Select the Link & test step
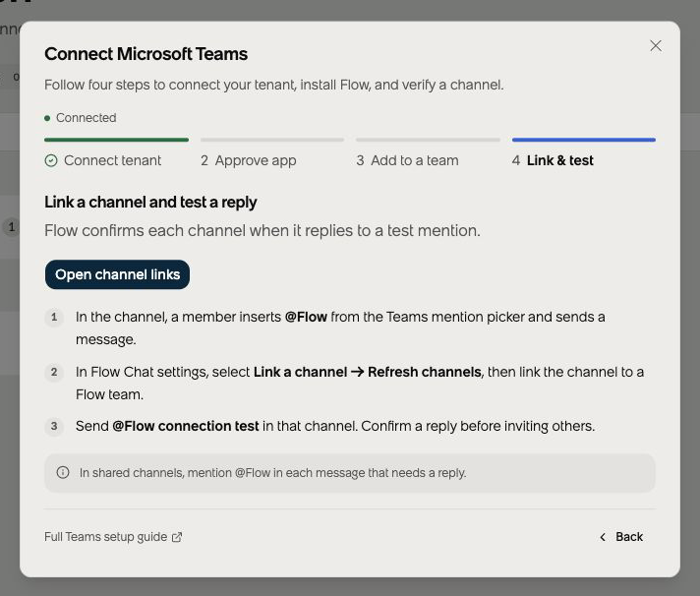Screen dimensions: 700x596 pos(553,160)
